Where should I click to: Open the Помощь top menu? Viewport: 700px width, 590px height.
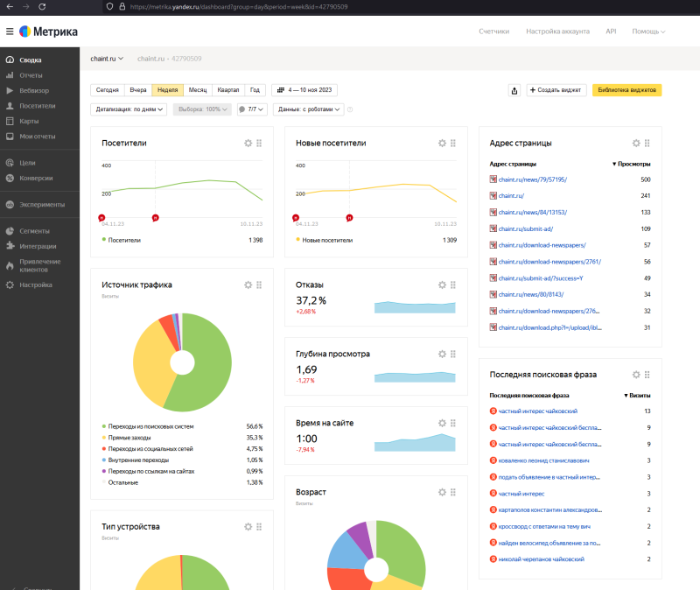(647, 32)
